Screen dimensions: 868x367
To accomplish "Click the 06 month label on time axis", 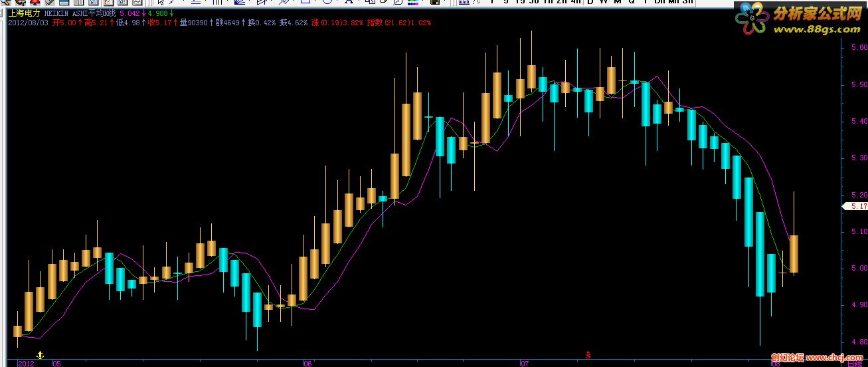I will click(307, 364).
